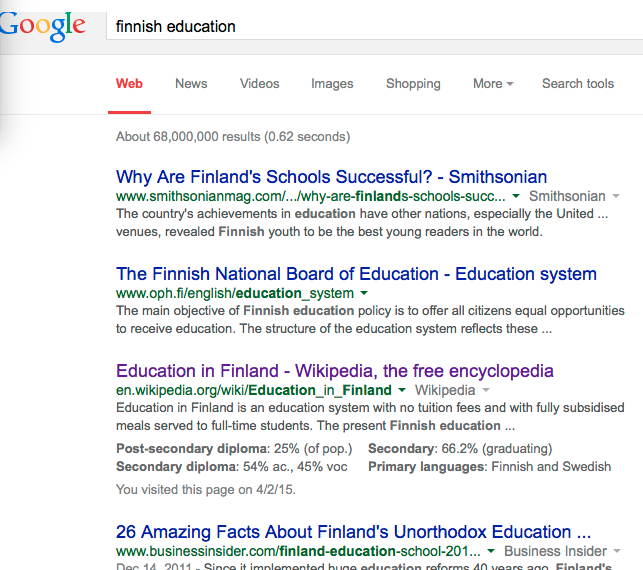This screenshot has width=643, height=570.
Task: Switch to the News tab
Action: [191, 84]
